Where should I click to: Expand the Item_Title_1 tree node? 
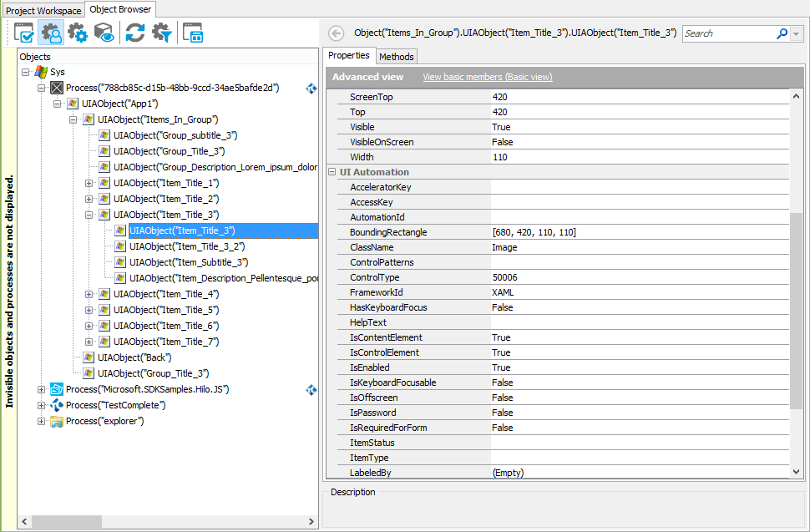click(89, 182)
